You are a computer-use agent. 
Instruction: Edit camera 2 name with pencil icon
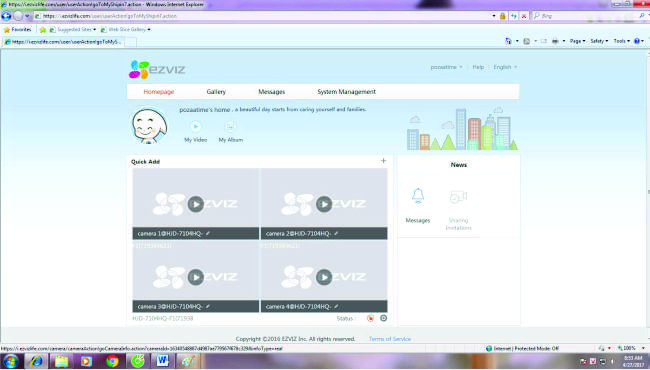pyautogui.click(x=336, y=233)
